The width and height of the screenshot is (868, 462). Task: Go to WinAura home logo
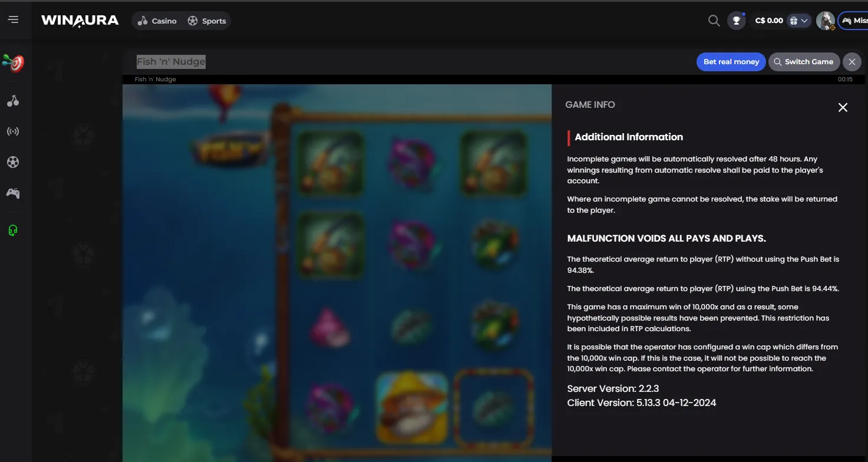click(80, 21)
